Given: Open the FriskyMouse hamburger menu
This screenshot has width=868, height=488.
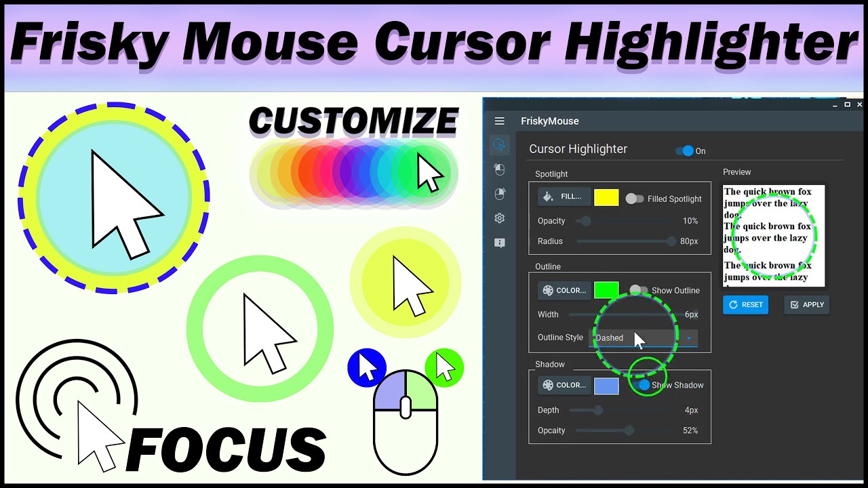Looking at the screenshot, I should click(500, 121).
